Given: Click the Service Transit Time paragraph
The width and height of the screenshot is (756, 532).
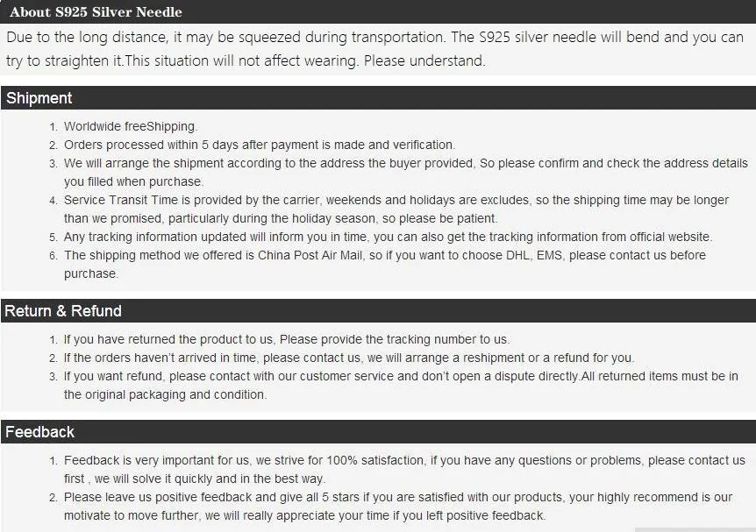Looking at the screenshot, I should click(396, 209).
